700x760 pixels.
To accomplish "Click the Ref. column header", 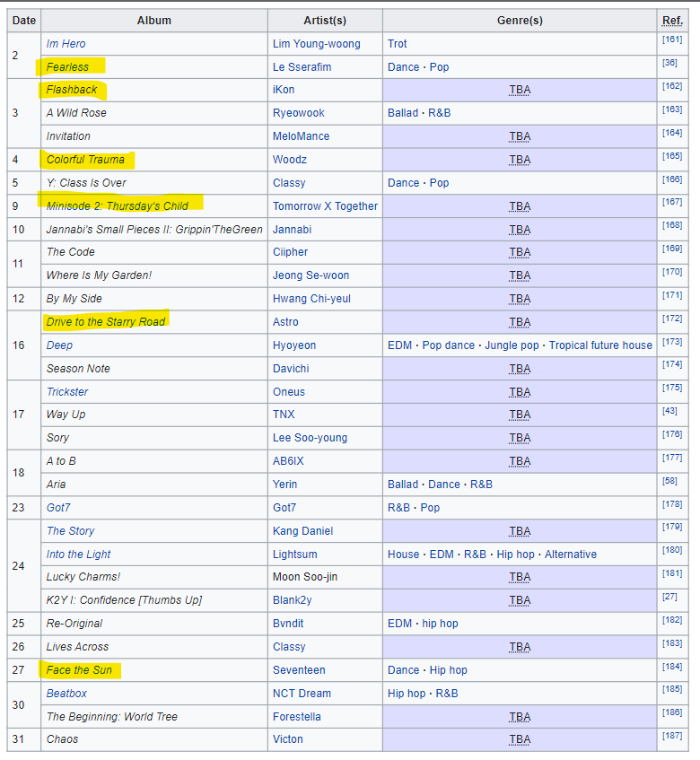I will click(x=672, y=21).
